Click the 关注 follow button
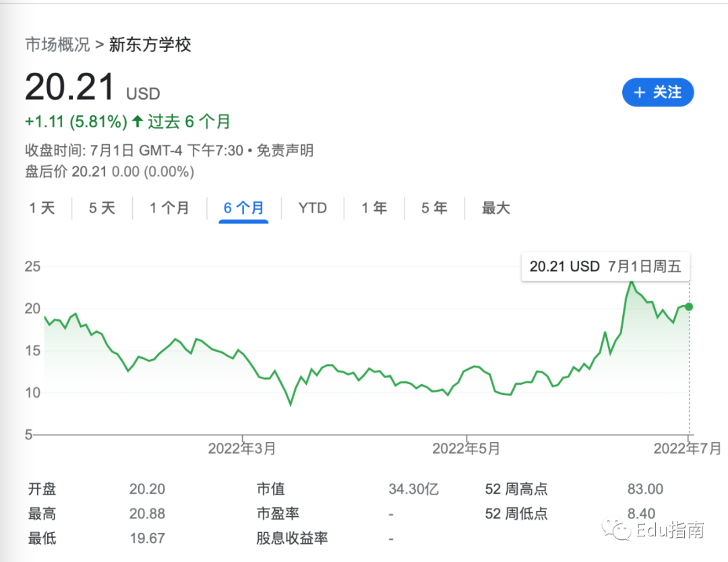 pos(657,92)
